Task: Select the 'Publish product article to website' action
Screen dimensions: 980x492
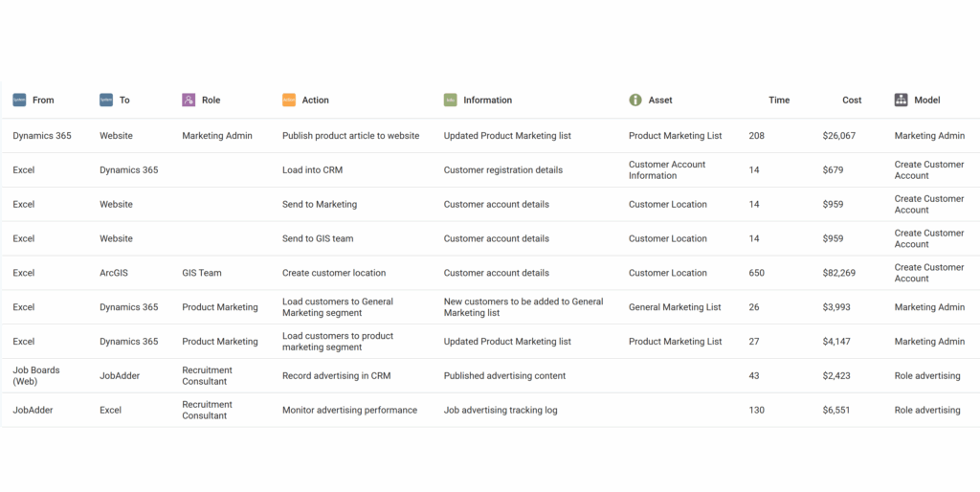Action: click(350, 136)
